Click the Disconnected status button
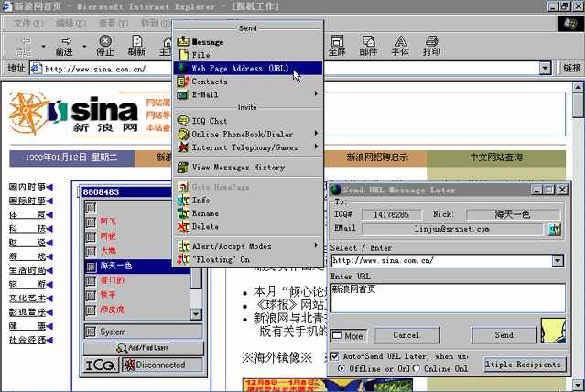The width and height of the screenshot is (585, 392). coord(163,365)
